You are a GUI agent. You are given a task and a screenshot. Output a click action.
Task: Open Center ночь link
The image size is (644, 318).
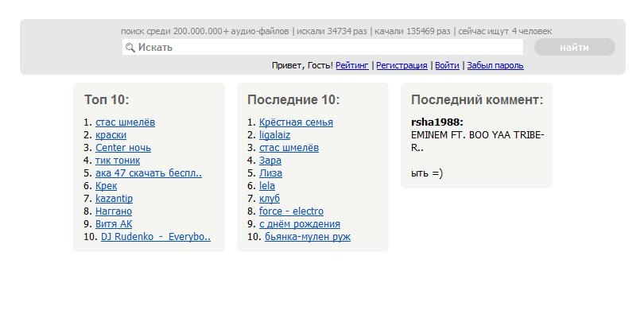click(122, 148)
